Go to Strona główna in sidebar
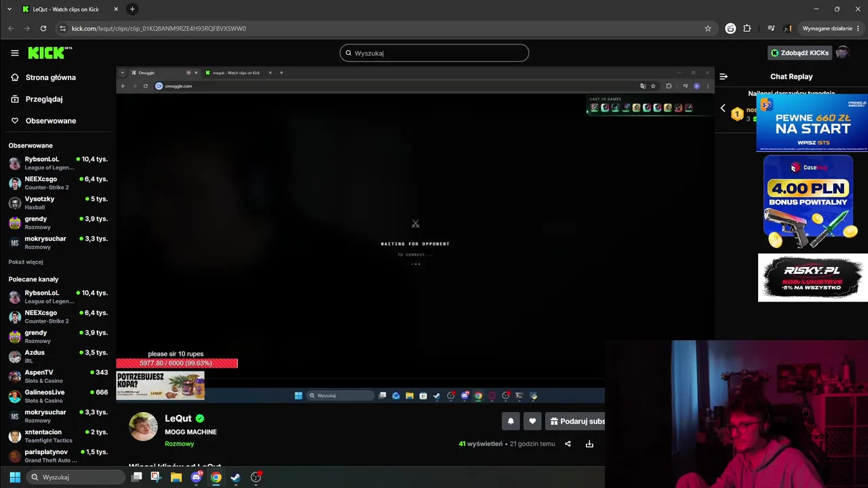Screen dimensions: 868x488 point(43,77)
